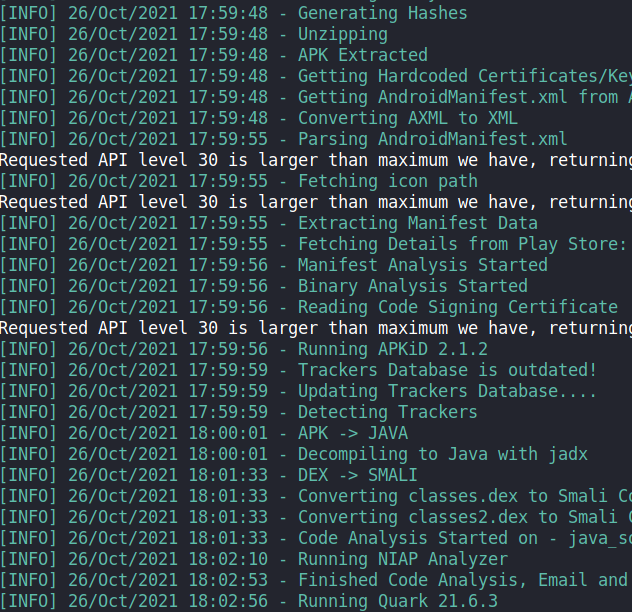Select the "Parsing AndroidManifest.xml" log entry
Screen dimensions: 632x612
point(432,139)
